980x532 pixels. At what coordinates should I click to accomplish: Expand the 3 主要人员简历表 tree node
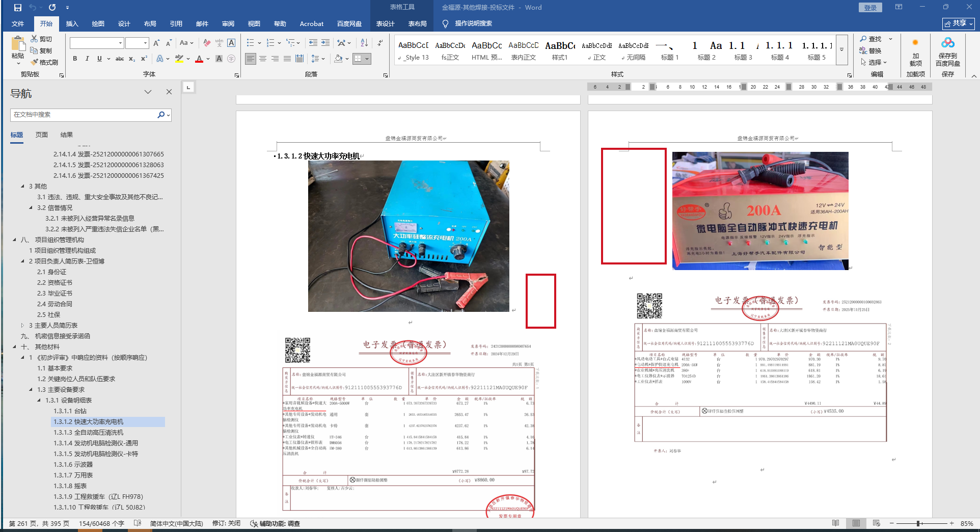click(x=22, y=325)
